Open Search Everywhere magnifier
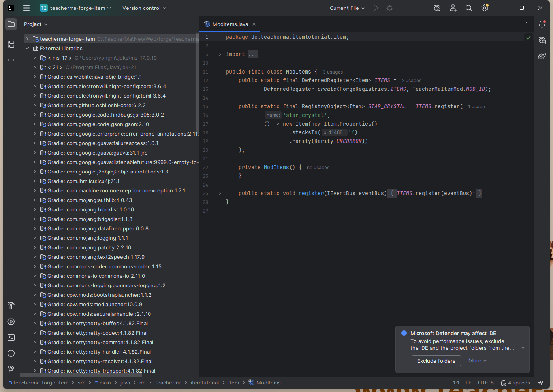Viewport: 553px width, 392px height. (x=469, y=8)
